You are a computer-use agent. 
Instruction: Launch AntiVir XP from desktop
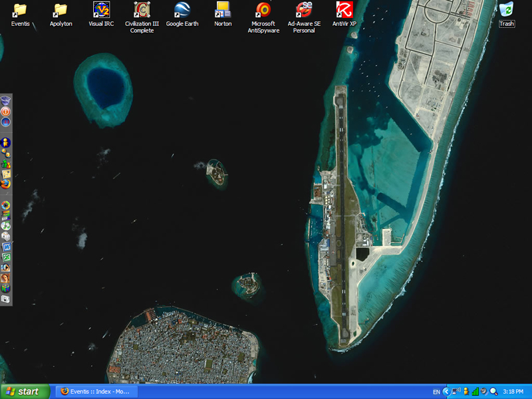click(x=344, y=10)
